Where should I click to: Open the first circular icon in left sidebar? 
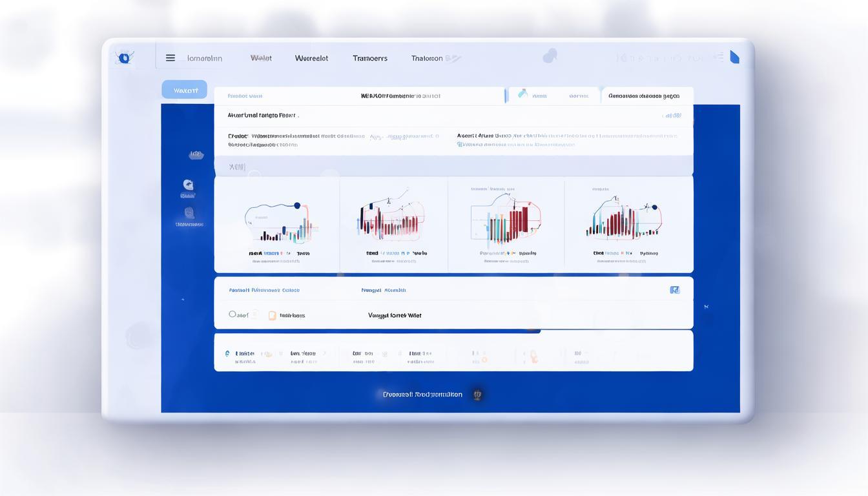(188, 185)
